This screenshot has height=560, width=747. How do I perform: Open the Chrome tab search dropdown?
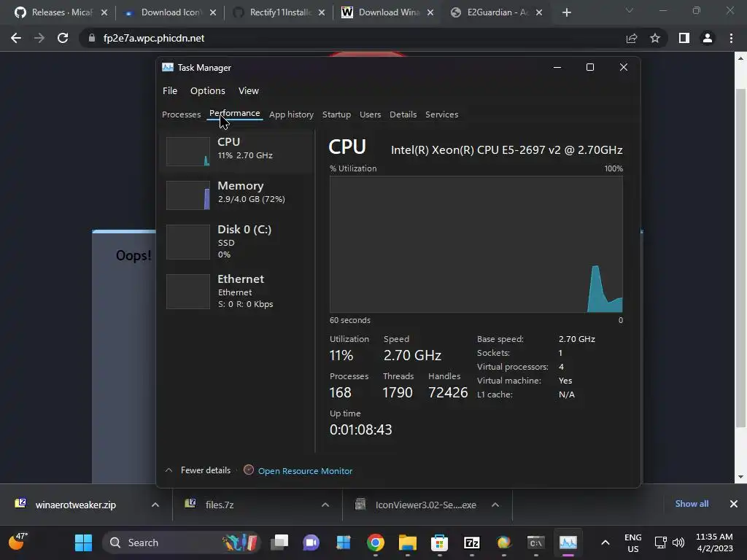click(630, 10)
